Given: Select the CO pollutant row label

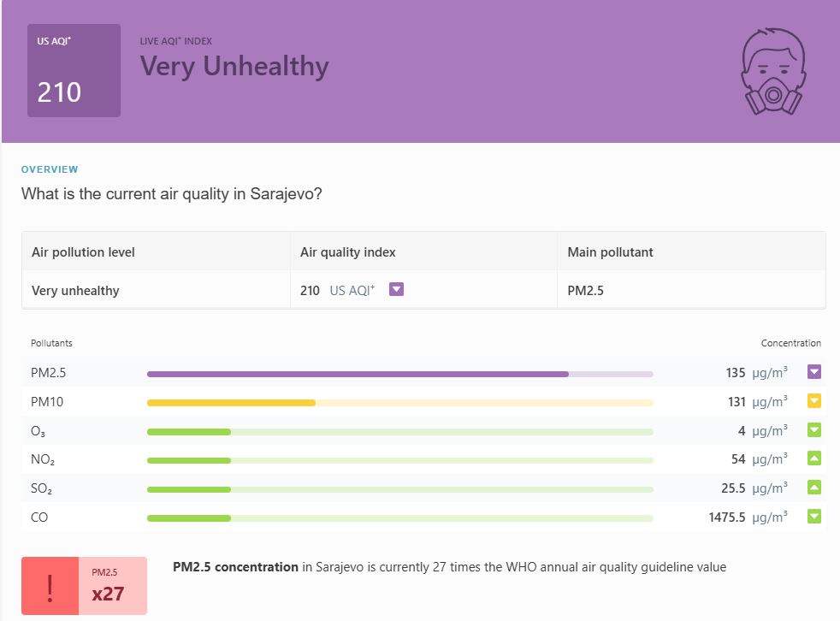Looking at the screenshot, I should tap(40, 517).
